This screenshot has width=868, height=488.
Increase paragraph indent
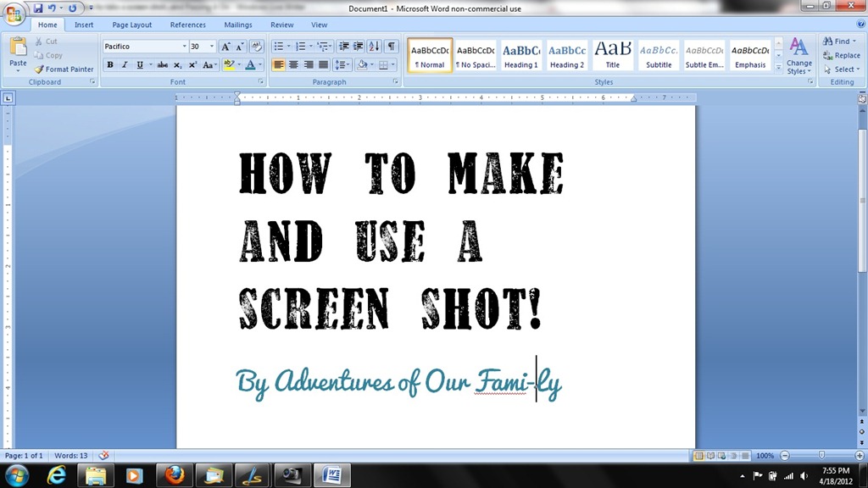(x=359, y=47)
